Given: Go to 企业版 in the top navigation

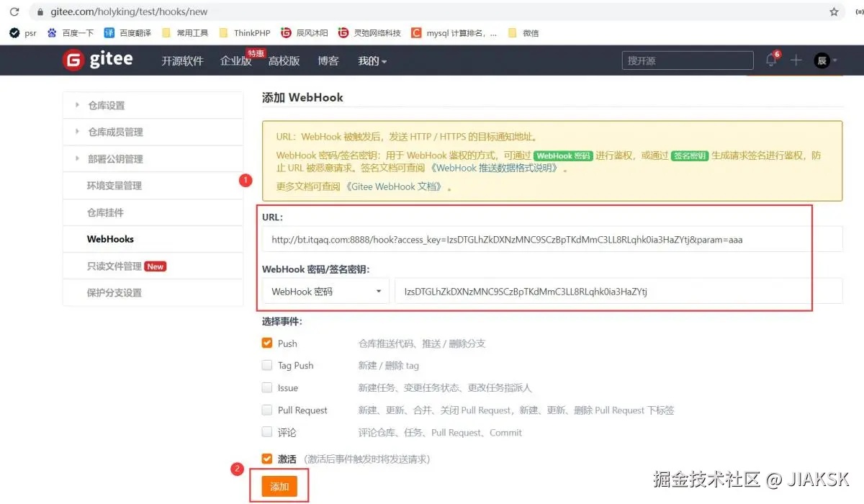Looking at the screenshot, I should tap(235, 61).
